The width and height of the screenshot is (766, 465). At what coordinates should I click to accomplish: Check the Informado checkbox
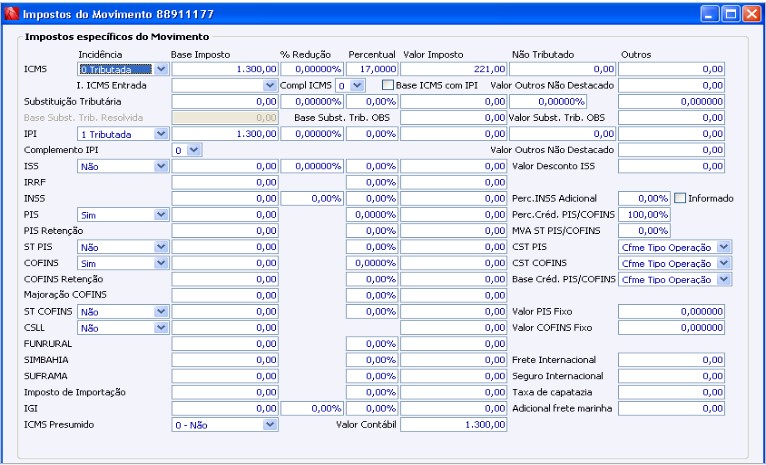click(x=680, y=198)
